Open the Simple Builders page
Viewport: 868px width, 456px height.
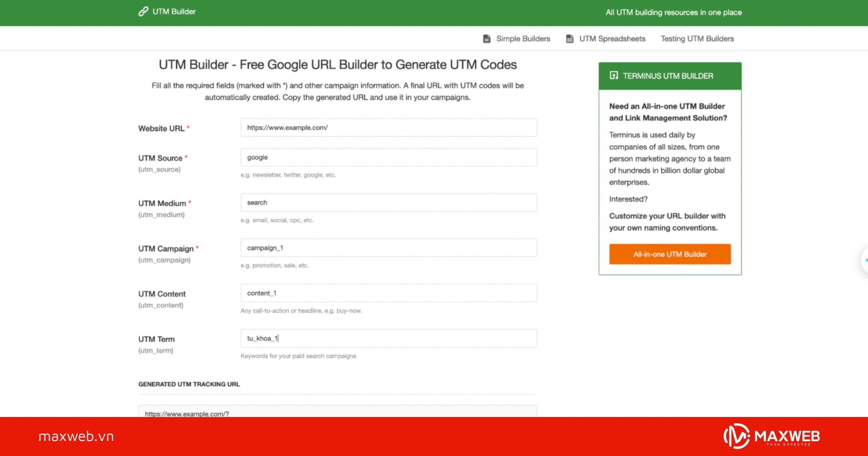(523, 38)
